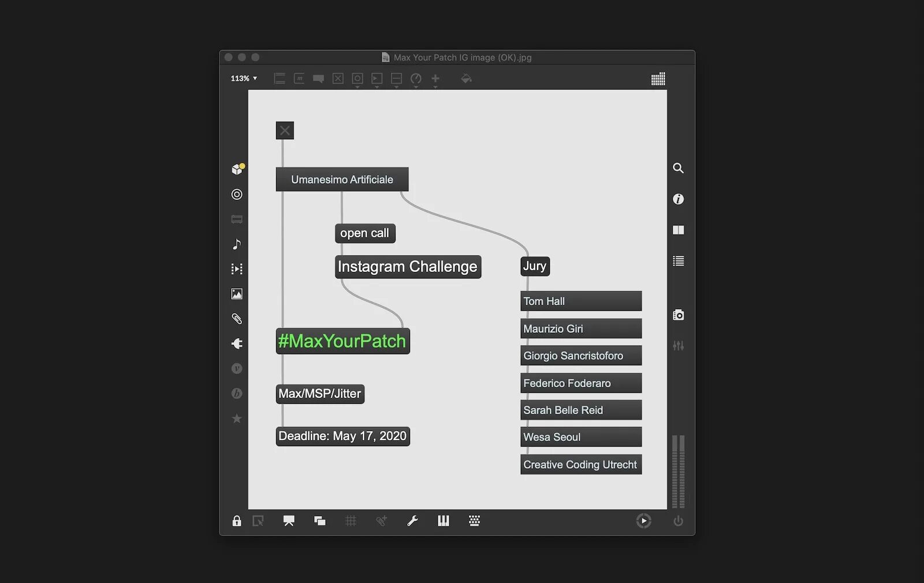Select the green '#MaxYourPatch' label
The width and height of the screenshot is (924, 583).
click(x=343, y=341)
